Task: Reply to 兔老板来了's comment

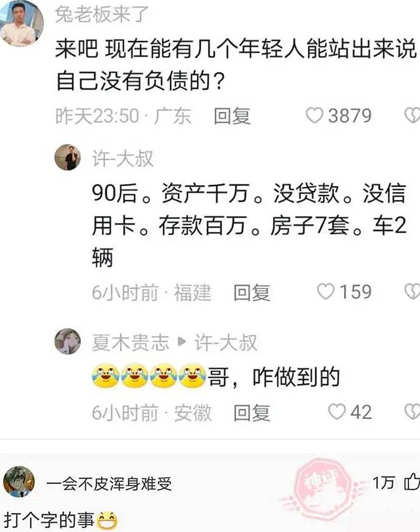Action: pyautogui.click(x=232, y=116)
